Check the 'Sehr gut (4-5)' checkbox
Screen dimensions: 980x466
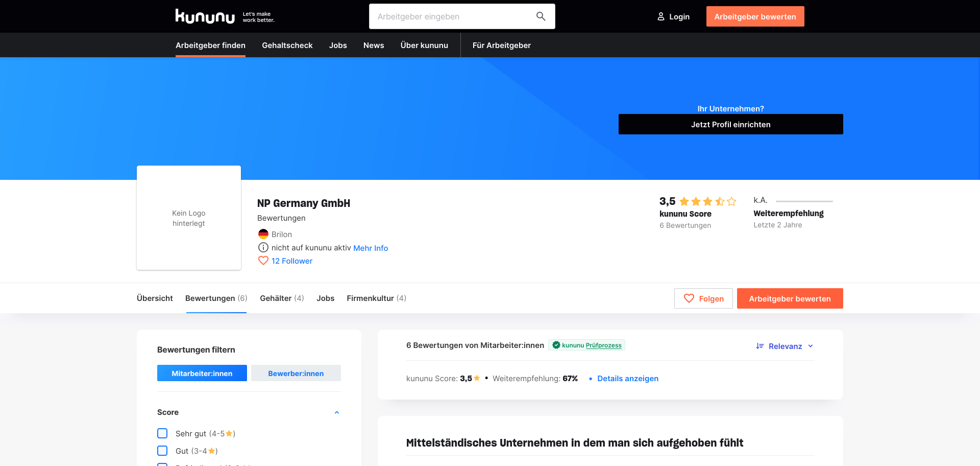click(x=162, y=433)
